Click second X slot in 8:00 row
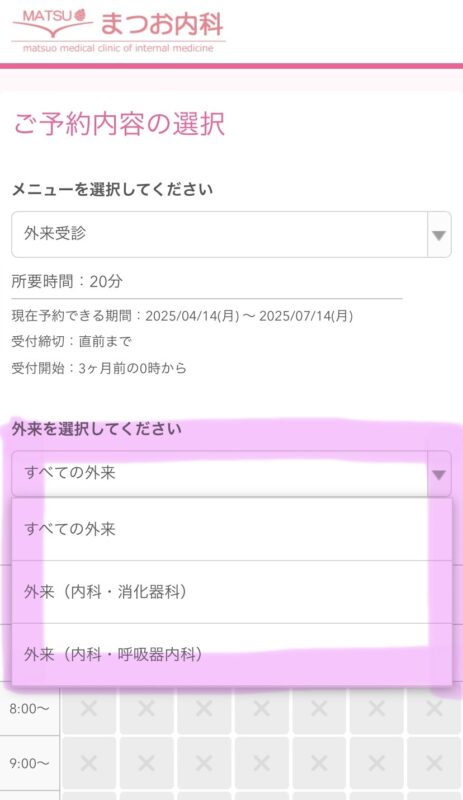 147,708
